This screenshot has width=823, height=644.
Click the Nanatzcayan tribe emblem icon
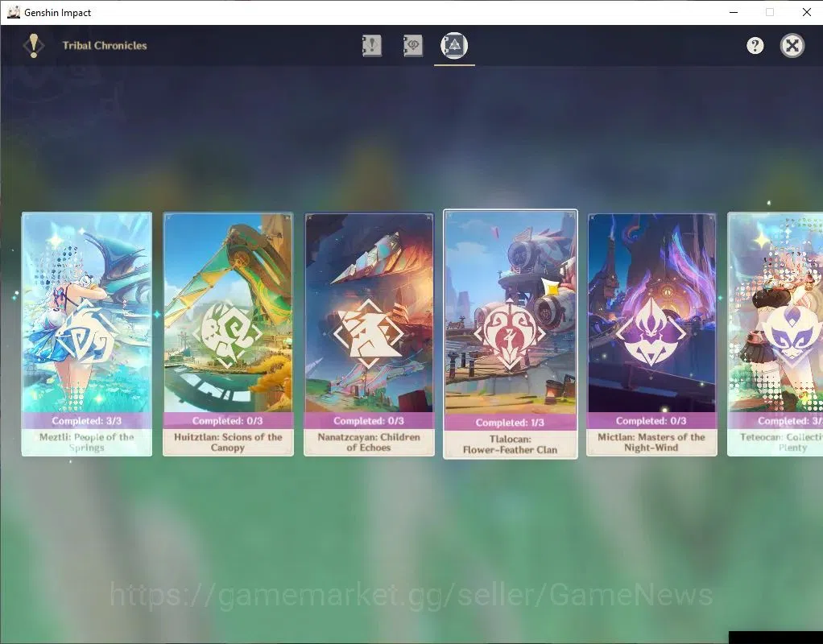(369, 334)
